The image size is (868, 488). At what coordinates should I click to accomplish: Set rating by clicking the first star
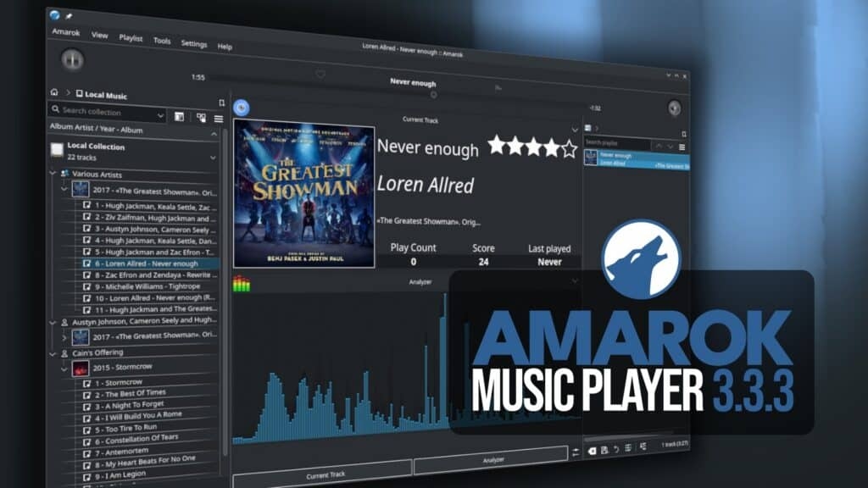497,145
